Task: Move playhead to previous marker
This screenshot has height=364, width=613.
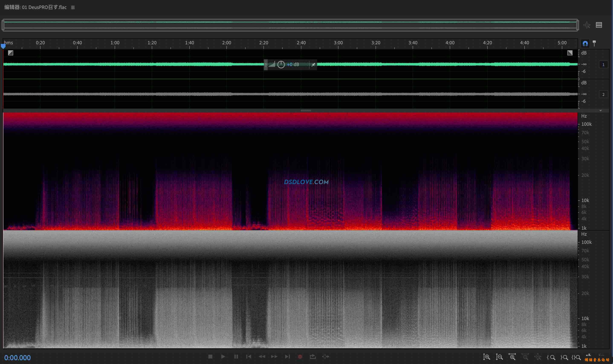Action: (249, 356)
